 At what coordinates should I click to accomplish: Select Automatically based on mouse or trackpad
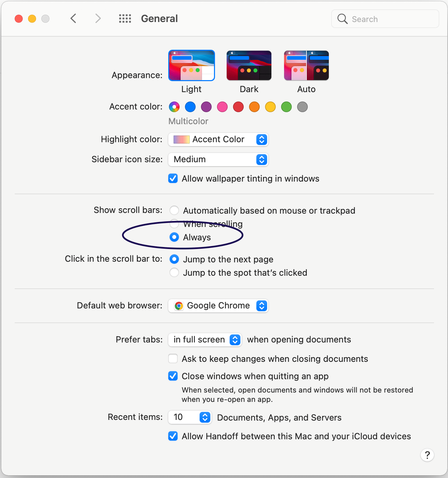click(x=174, y=210)
